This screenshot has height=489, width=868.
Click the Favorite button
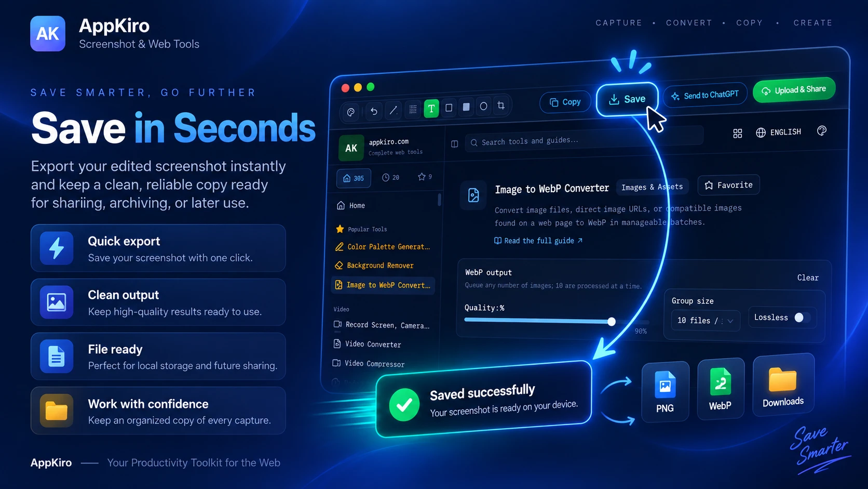coord(728,185)
